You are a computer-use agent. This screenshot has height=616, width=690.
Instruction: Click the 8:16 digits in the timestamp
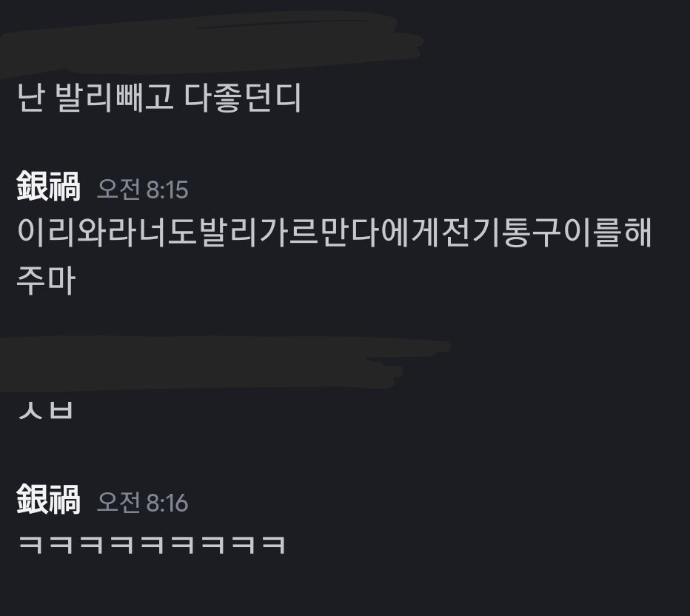(x=167, y=503)
